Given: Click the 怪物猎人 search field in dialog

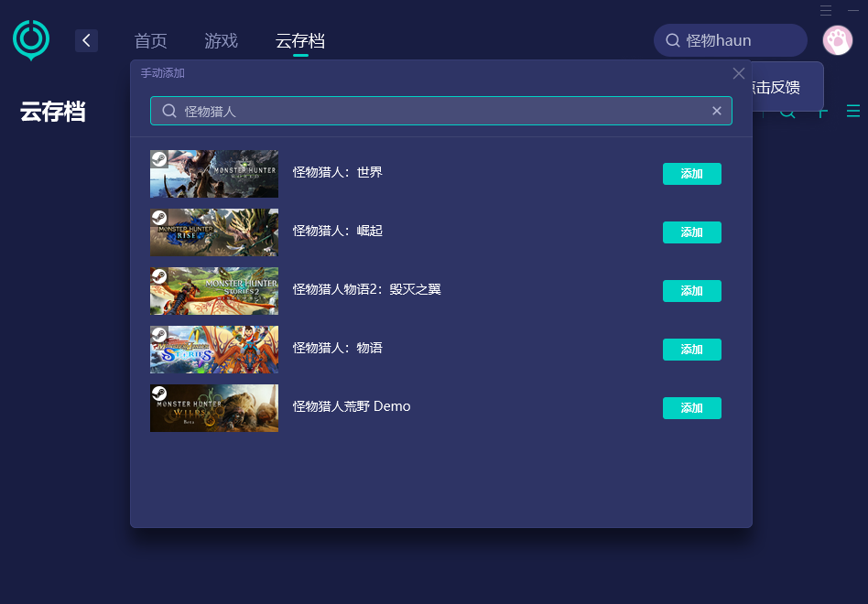Looking at the screenshot, I should point(440,111).
